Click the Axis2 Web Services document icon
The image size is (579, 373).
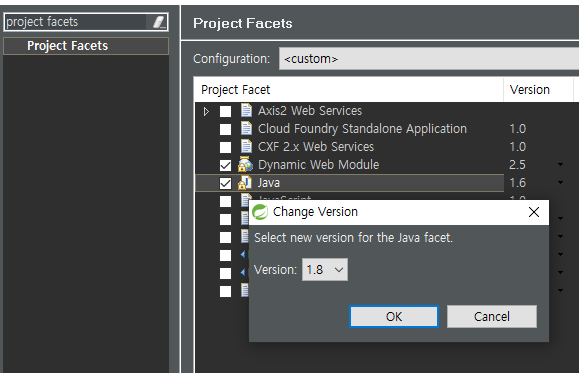click(246, 110)
